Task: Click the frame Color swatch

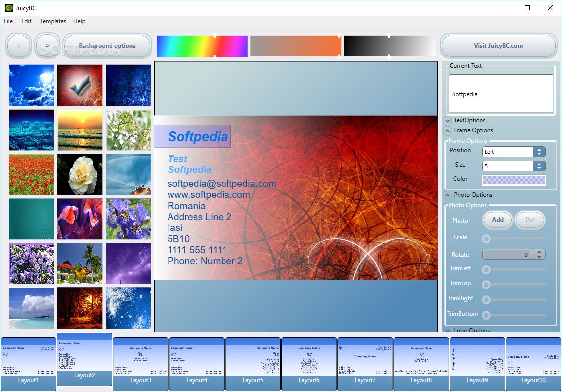Action: (x=513, y=180)
